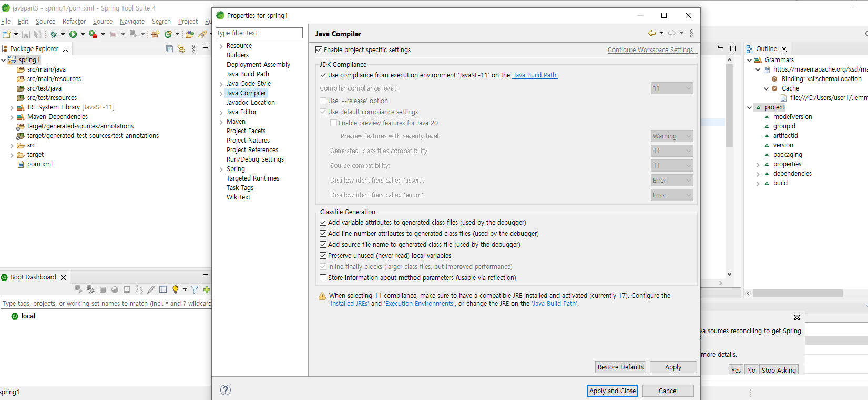Click the editor vertical scrollbar thumb
The height and width of the screenshot is (400, 868).
point(729,105)
